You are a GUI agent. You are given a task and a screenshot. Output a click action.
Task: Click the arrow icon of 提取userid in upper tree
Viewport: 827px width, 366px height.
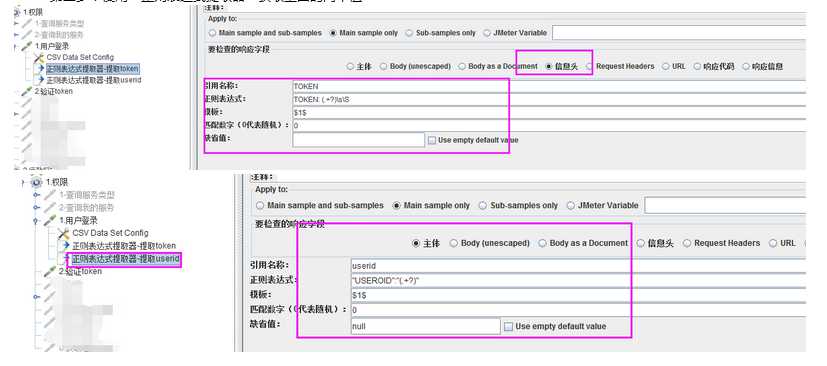point(41,80)
